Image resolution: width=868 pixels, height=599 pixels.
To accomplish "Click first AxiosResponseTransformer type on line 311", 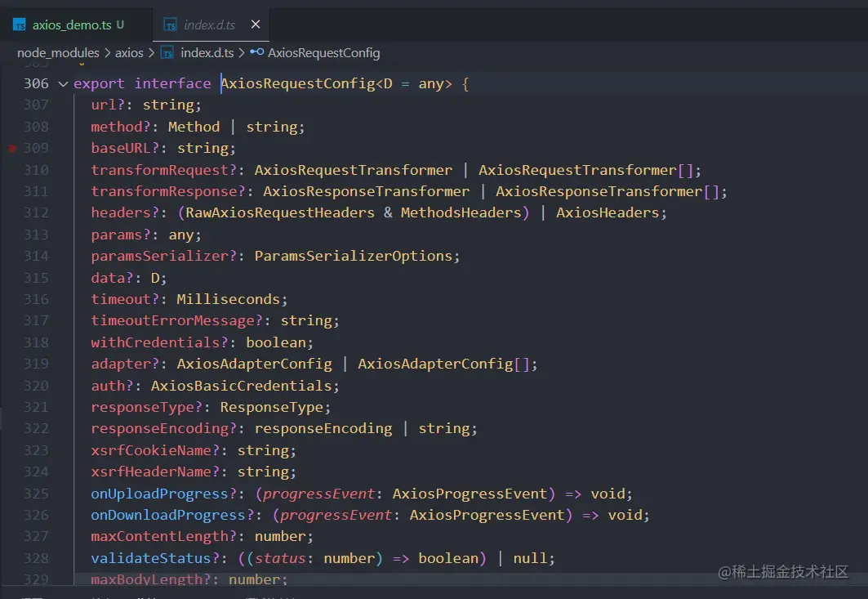I will [x=366, y=191].
